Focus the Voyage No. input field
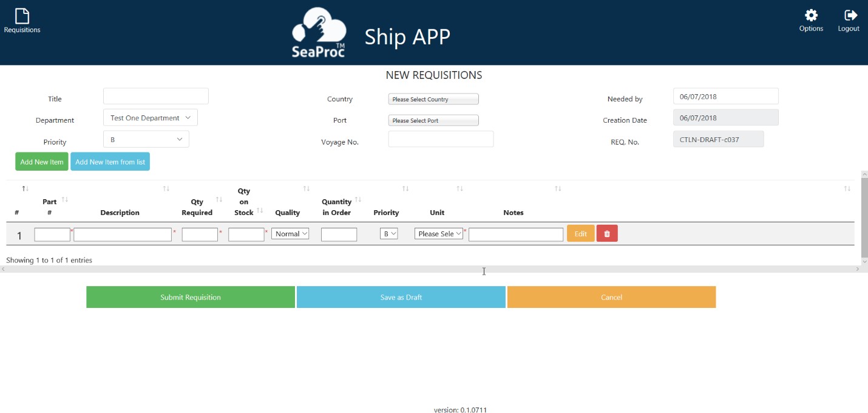 [x=441, y=139]
